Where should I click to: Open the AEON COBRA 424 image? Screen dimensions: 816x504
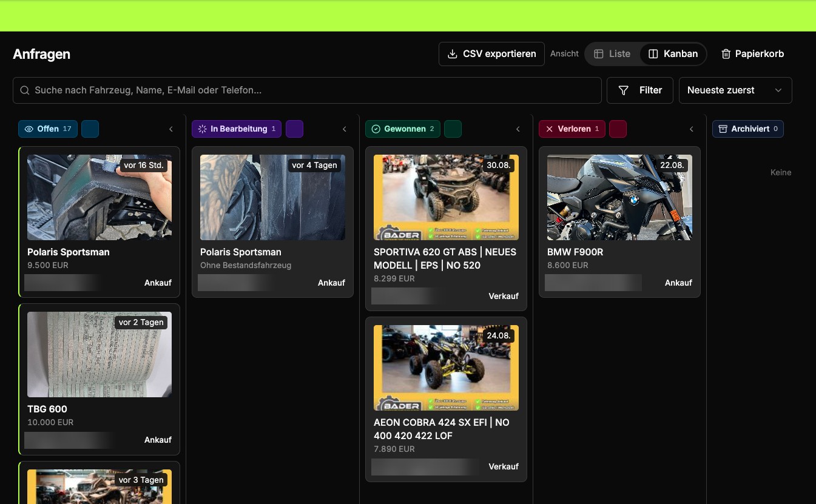coord(446,368)
